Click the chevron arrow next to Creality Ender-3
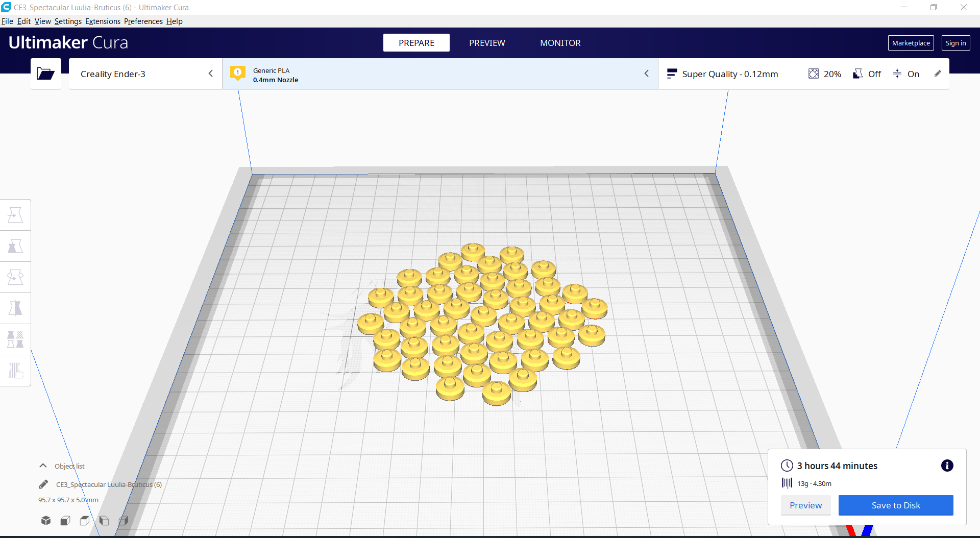This screenshot has width=980, height=538. 211,74
